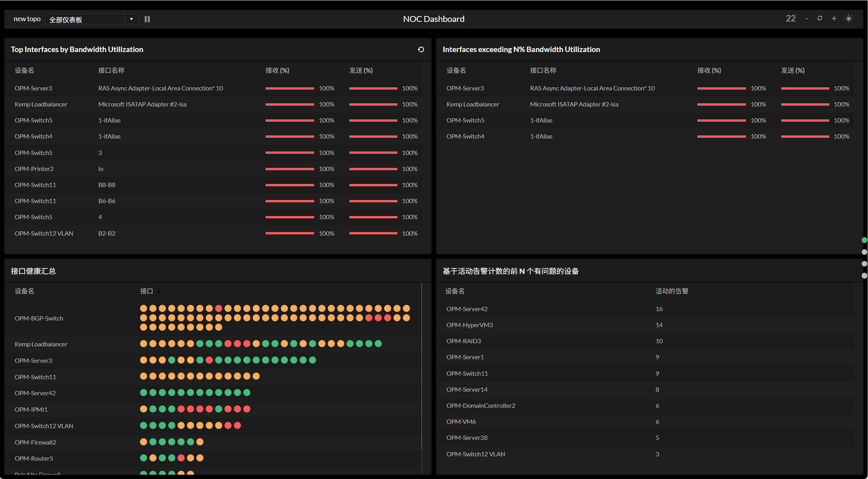Toggle light theme with the sun icon
Screen dimensions: 868x479
point(848,18)
